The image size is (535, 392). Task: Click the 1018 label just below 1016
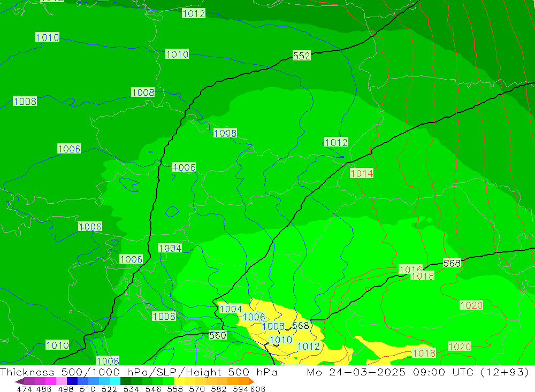pyautogui.click(x=423, y=276)
